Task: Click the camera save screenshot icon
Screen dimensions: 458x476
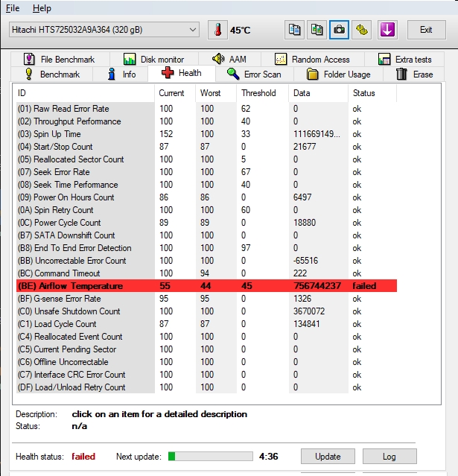Action: [x=339, y=30]
